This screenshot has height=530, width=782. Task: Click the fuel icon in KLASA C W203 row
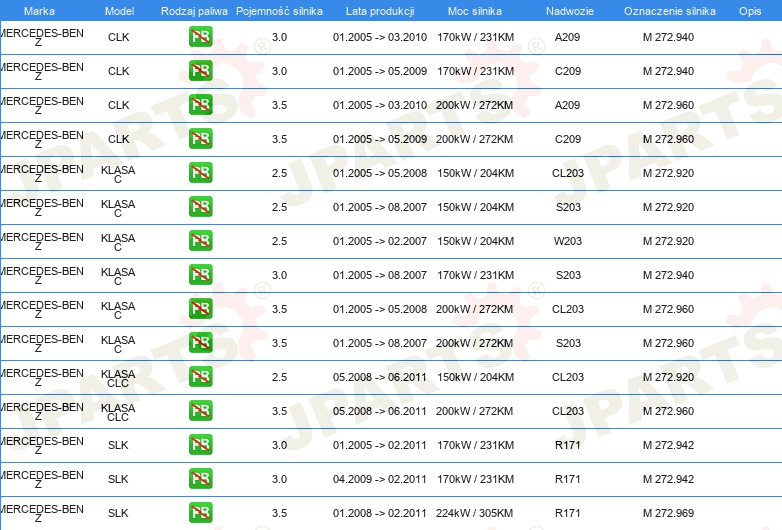click(x=200, y=241)
